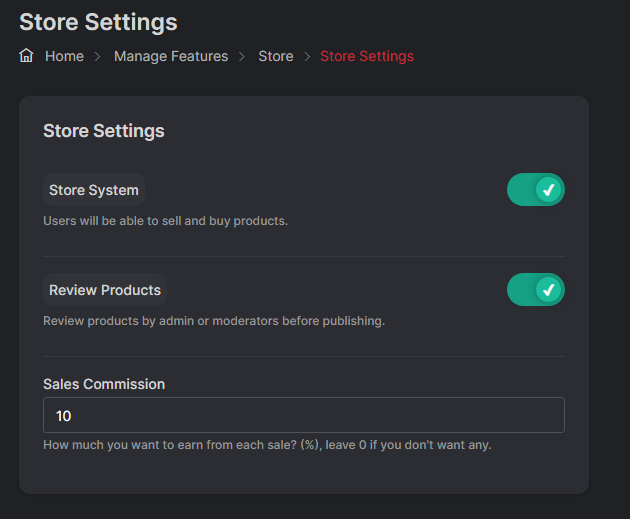The width and height of the screenshot is (630, 519).
Task: Navigate to the Store breadcrumb link
Action: (275, 56)
